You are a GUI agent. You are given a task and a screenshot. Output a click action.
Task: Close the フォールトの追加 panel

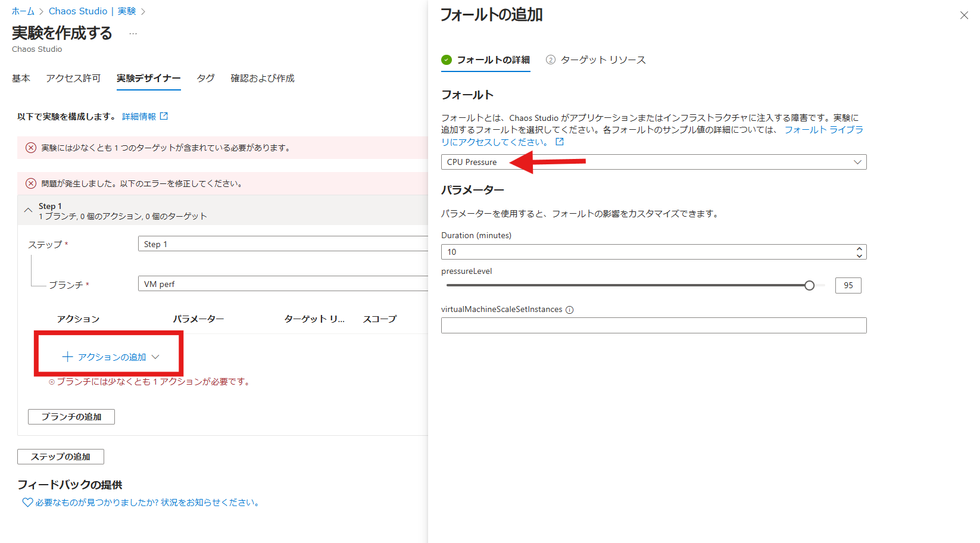[964, 15]
